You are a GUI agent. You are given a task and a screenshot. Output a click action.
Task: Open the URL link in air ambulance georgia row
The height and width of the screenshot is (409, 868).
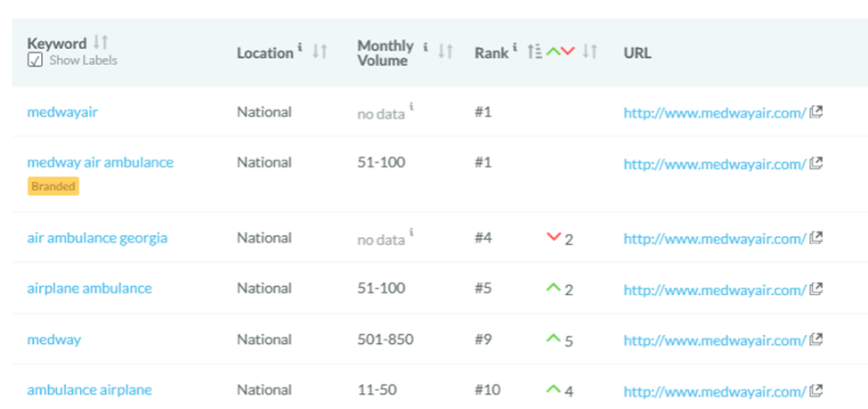pyautogui.click(x=715, y=239)
